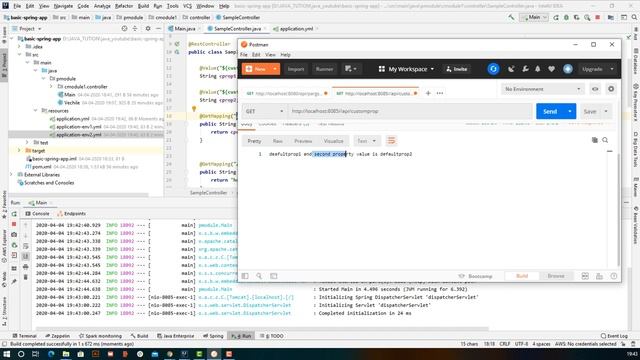Open the Save button dropdown arrow
640x360 pixels.
pos(606,111)
